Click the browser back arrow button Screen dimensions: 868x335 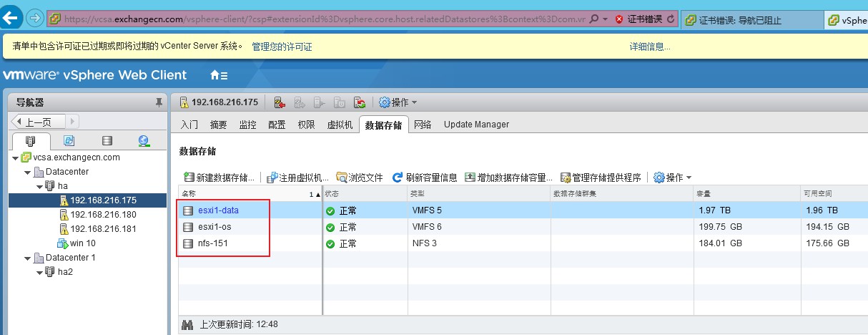(11, 17)
